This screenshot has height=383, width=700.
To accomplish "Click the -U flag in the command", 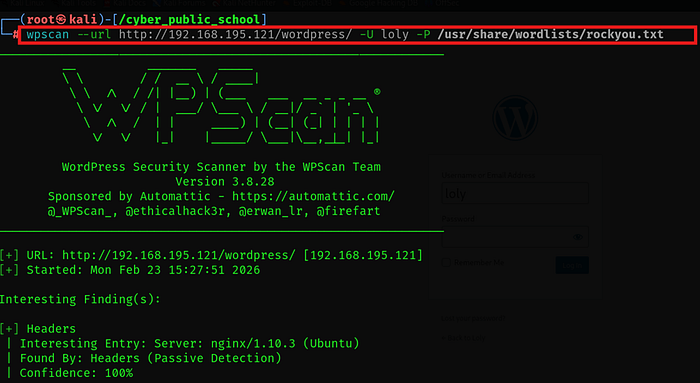I will tap(367, 34).
